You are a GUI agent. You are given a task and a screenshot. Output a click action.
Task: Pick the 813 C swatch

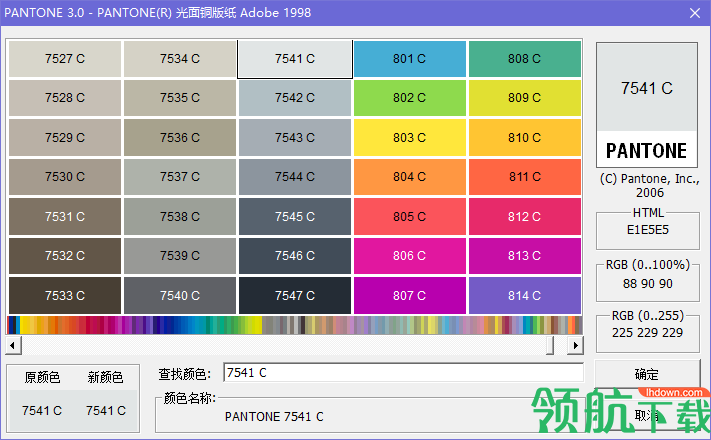525,256
